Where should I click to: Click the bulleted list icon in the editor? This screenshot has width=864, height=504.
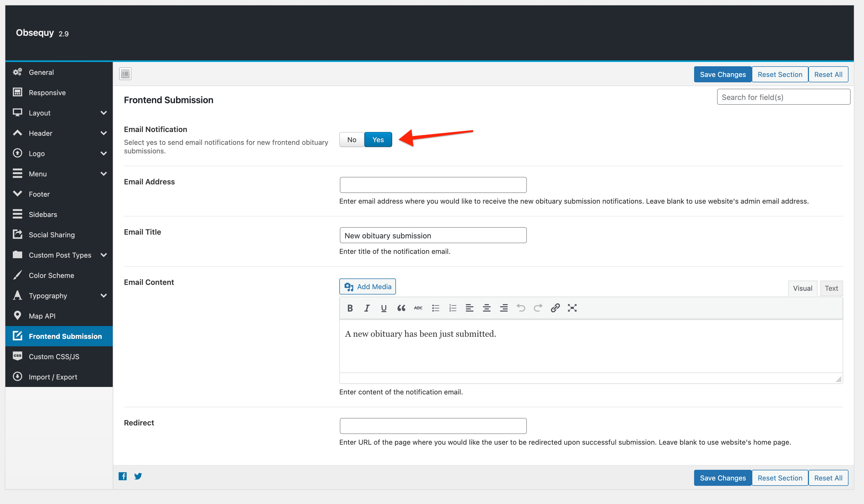click(x=435, y=308)
